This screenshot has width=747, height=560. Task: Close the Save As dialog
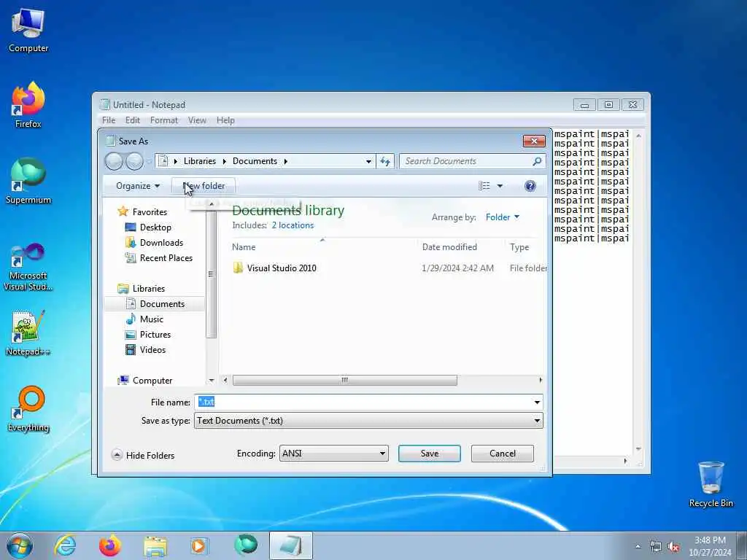coord(533,141)
